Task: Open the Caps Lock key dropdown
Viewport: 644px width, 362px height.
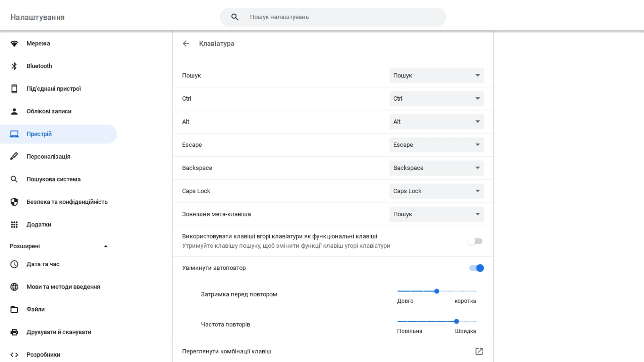Action: tap(436, 191)
